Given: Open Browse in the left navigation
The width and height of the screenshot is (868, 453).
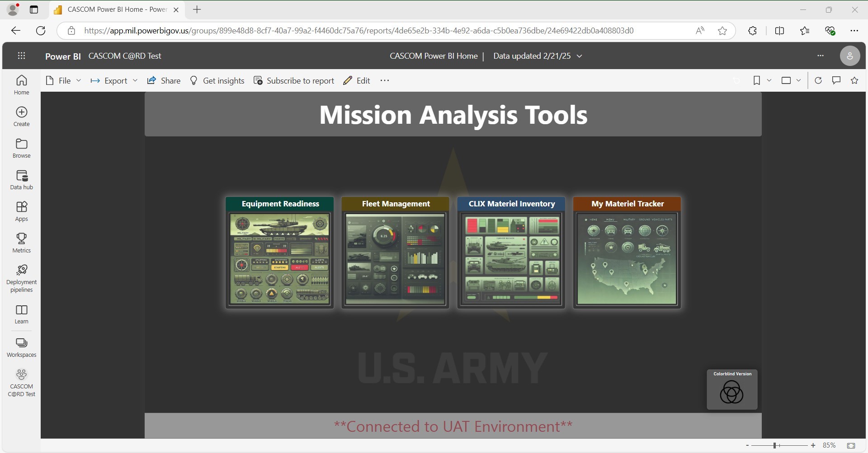Looking at the screenshot, I should tap(21, 148).
